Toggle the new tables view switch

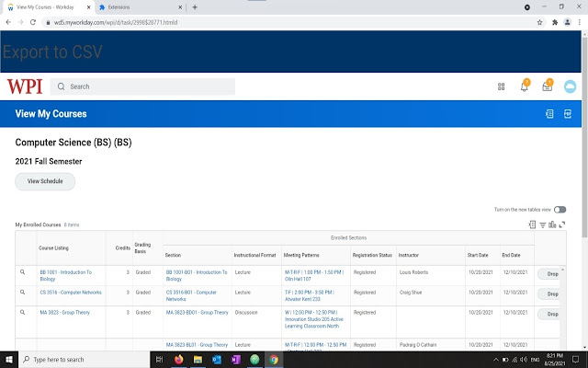(560, 210)
